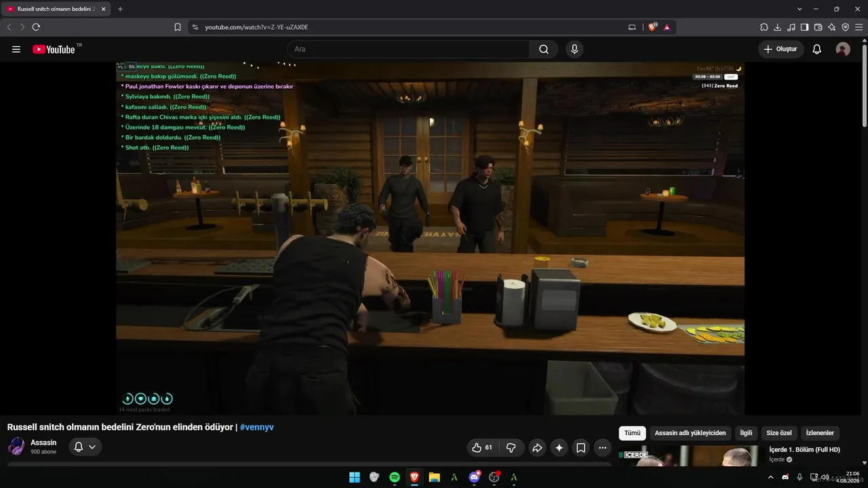
Task: Open Discord from the taskbar
Action: (474, 477)
